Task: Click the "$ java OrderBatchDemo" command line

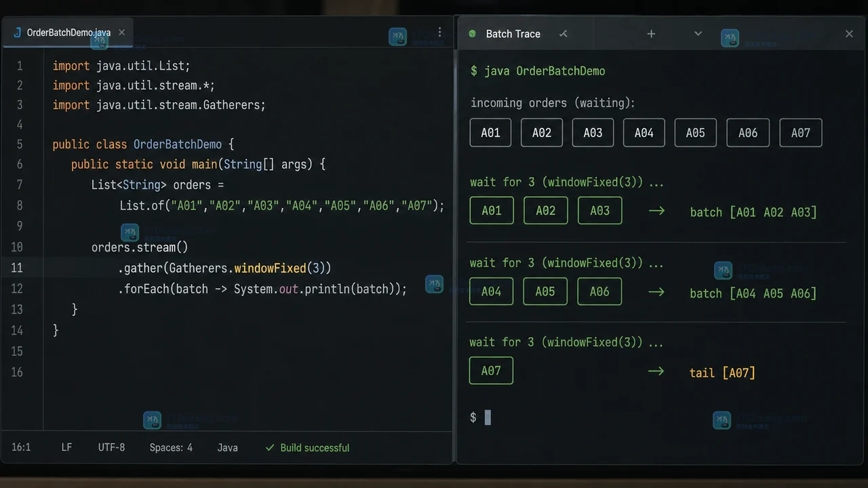Action: click(538, 71)
